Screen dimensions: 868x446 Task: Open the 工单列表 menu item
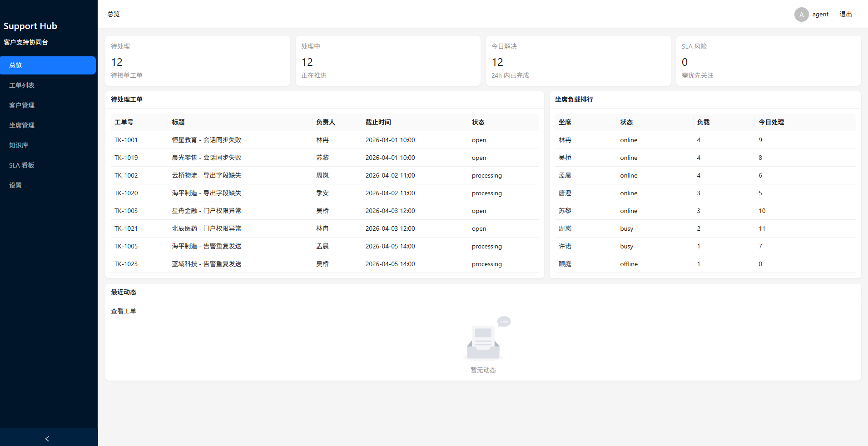click(22, 85)
